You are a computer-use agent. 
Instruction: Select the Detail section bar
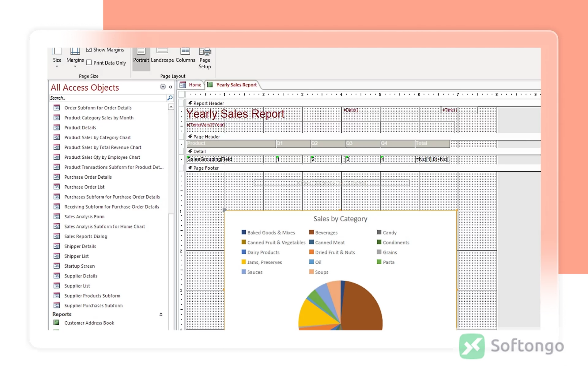tap(363, 152)
